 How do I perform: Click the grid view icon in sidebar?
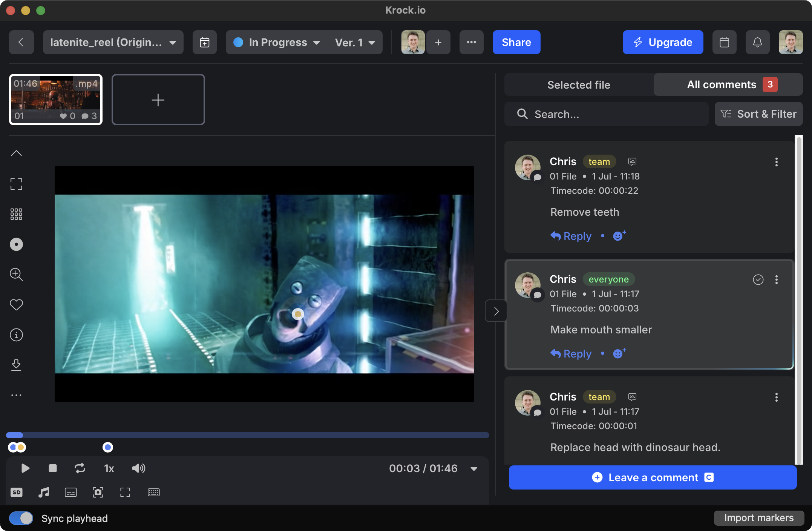(x=16, y=214)
